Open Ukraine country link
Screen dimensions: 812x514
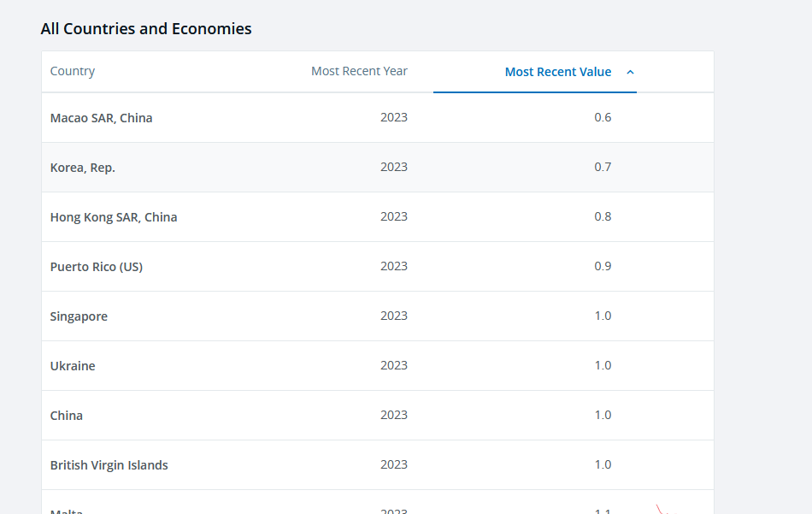coord(73,366)
